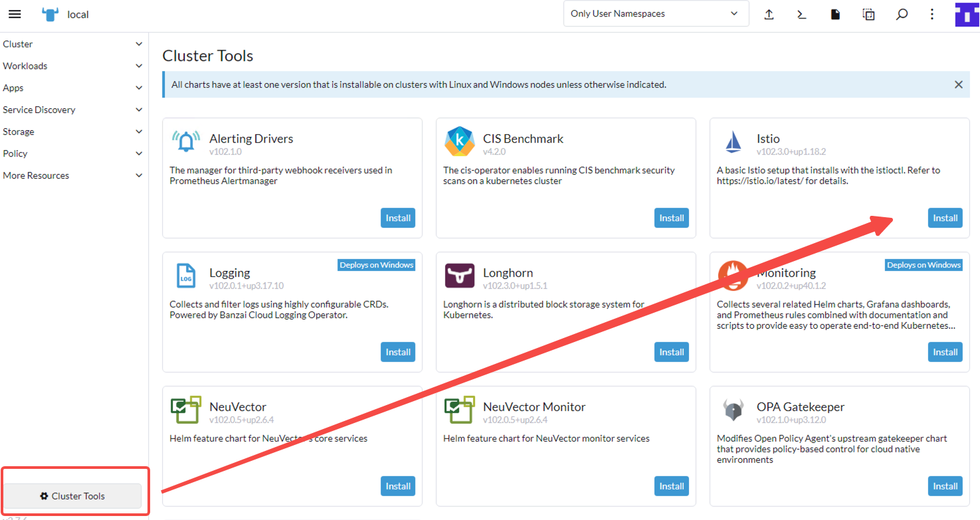Expand the More Resources section
The height and width of the screenshot is (520, 980).
click(x=73, y=175)
